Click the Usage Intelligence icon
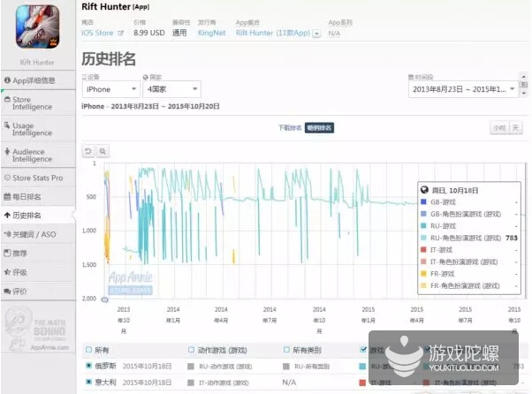Viewport: 532px width, 394px height. click(7, 125)
